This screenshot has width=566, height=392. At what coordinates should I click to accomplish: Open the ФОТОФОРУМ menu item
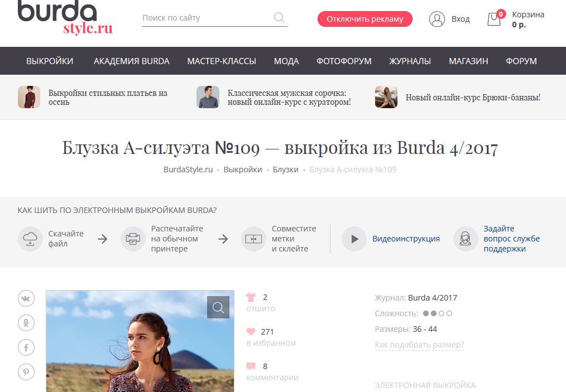pos(344,61)
